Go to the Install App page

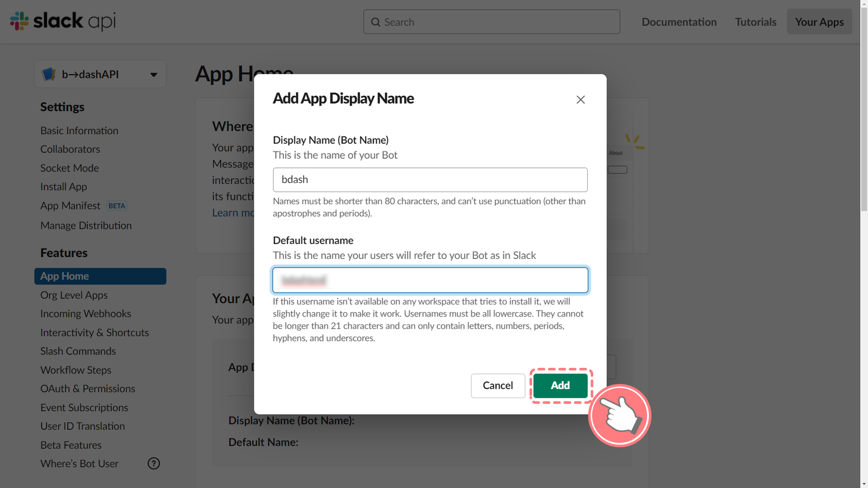point(63,187)
